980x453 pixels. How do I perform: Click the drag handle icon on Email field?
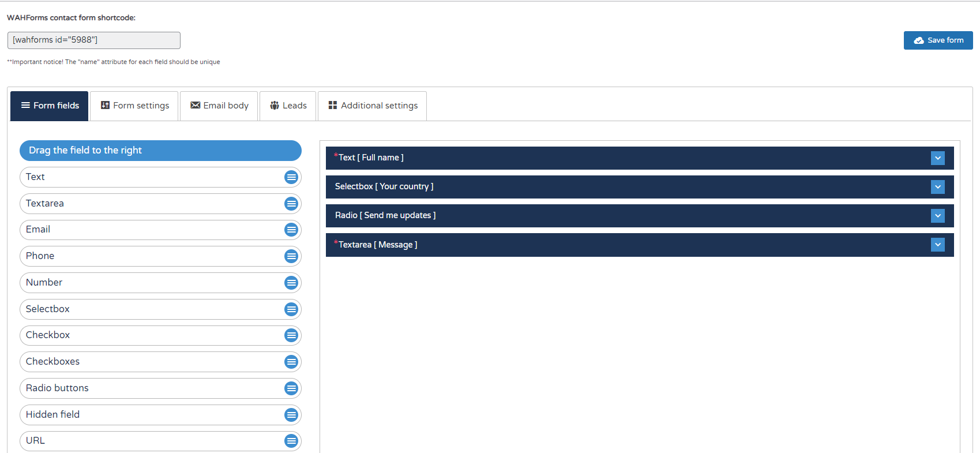291,230
